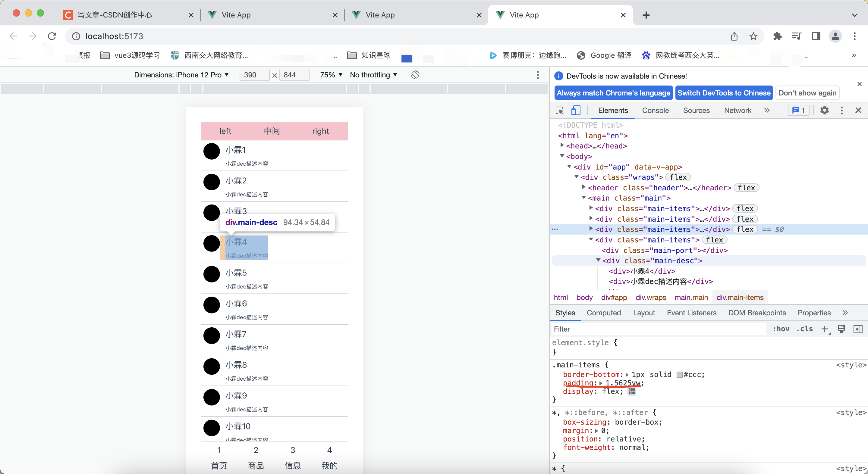Click the styles Filter input field
This screenshot has width=868, height=474.
click(657, 329)
